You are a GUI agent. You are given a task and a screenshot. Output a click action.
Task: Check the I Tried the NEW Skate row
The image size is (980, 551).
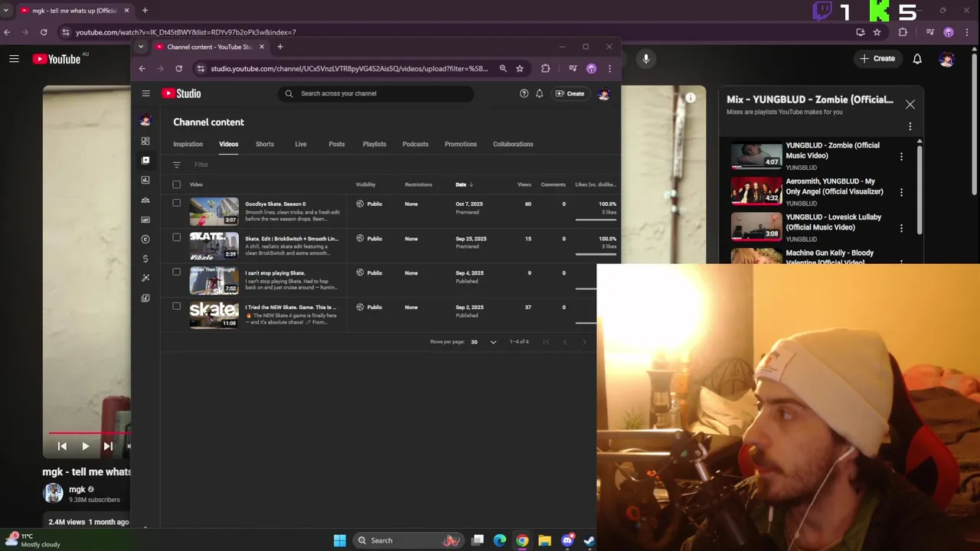coord(177,306)
